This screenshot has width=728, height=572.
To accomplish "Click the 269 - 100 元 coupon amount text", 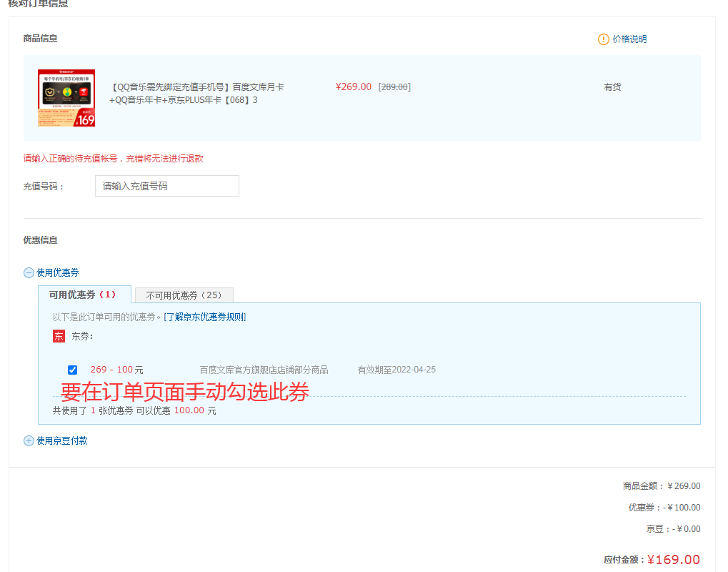I will pyautogui.click(x=116, y=370).
